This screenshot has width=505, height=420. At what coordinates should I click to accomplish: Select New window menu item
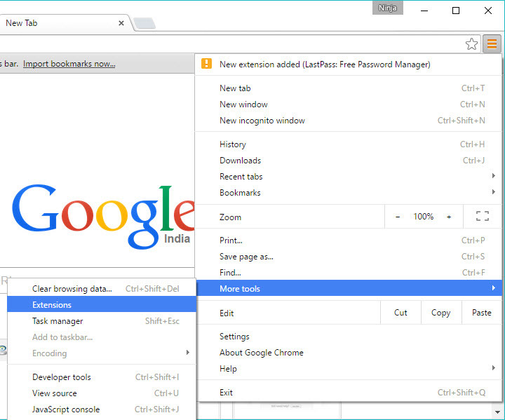(349, 104)
